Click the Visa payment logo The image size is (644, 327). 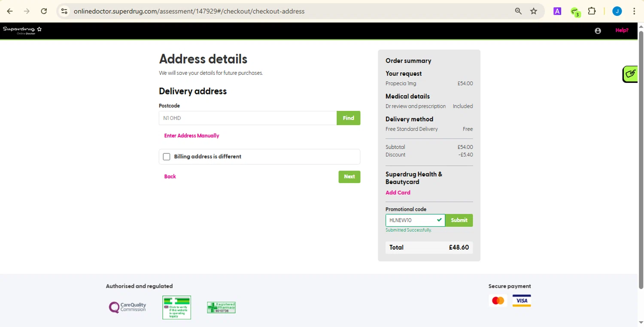tap(522, 301)
